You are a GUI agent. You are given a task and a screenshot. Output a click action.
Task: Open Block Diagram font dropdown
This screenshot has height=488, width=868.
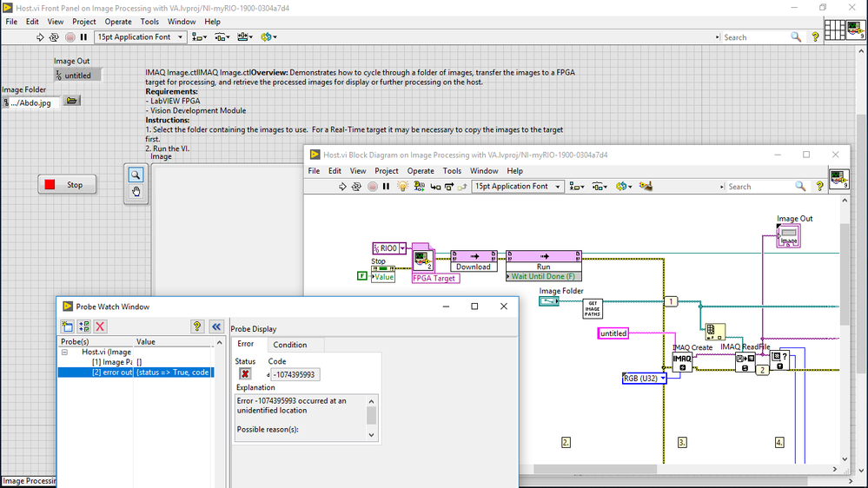click(x=517, y=187)
